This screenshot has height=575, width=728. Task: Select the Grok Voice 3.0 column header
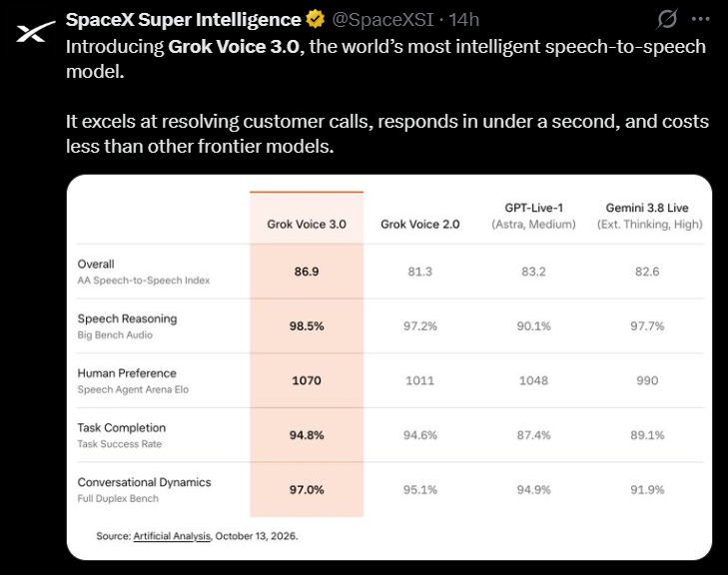[x=307, y=225]
